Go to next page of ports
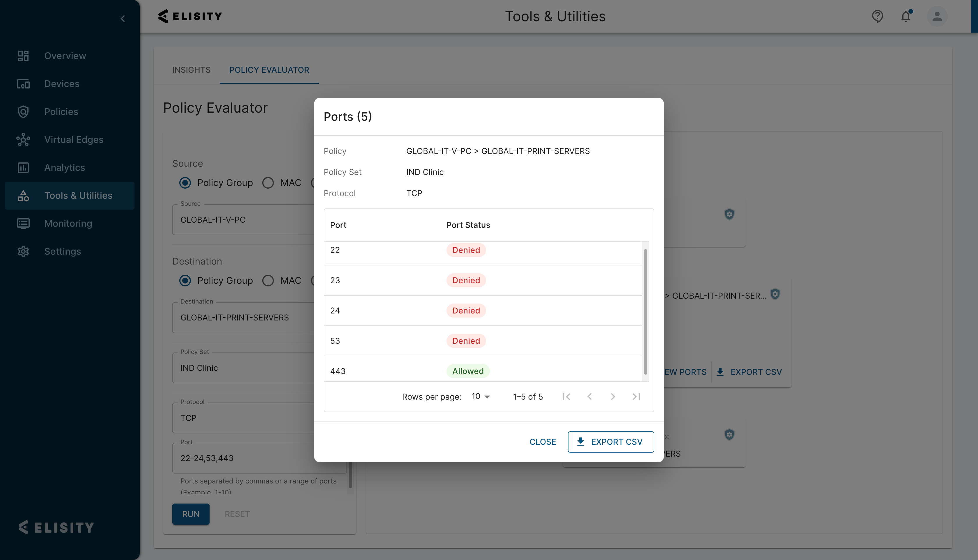978x560 pixels. (613, 396)
